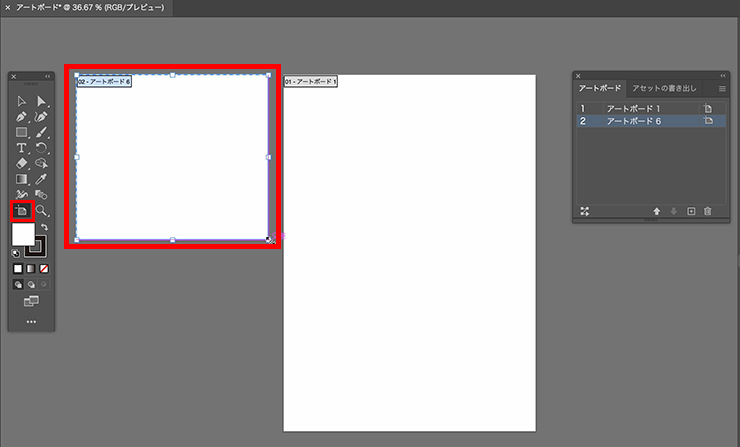
Task: Pick the Eyedropper tool
Action: [x=42, y=179]
